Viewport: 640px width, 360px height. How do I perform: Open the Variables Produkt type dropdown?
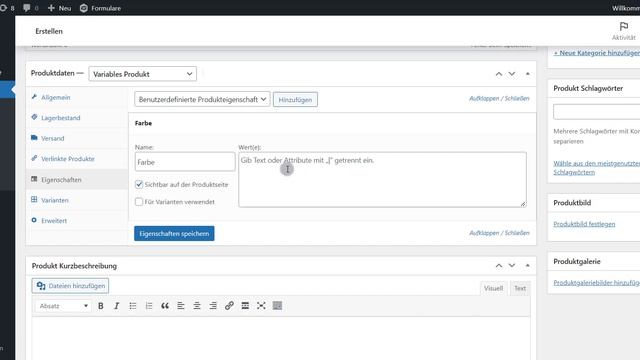[x=142, y=74]
